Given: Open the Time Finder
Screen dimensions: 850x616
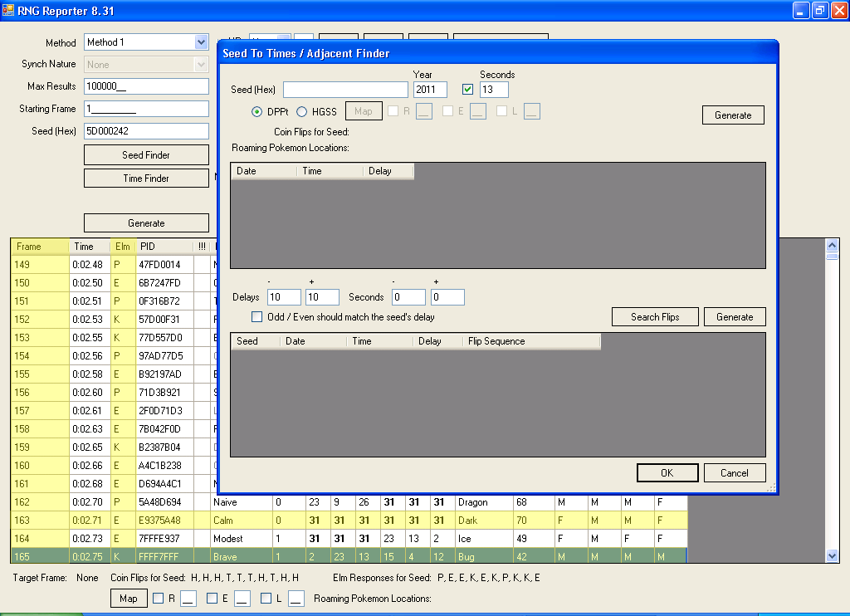Looking at the screenshot, I should tap(146, 178).
